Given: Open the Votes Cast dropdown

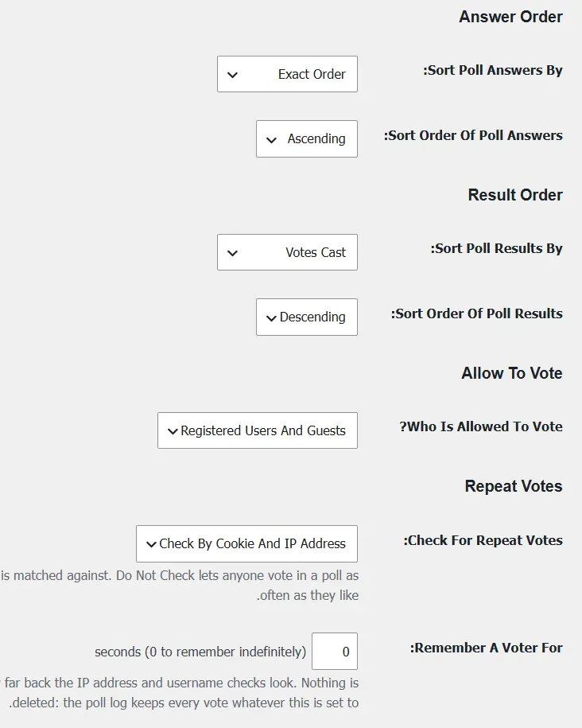Looking at the screenshot, I should pos(287,252).
